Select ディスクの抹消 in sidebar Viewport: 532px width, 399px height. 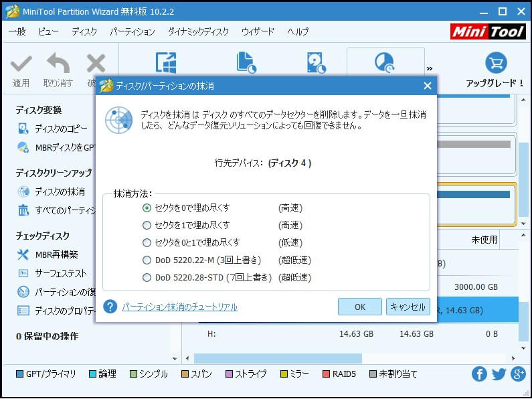point(51,191)
